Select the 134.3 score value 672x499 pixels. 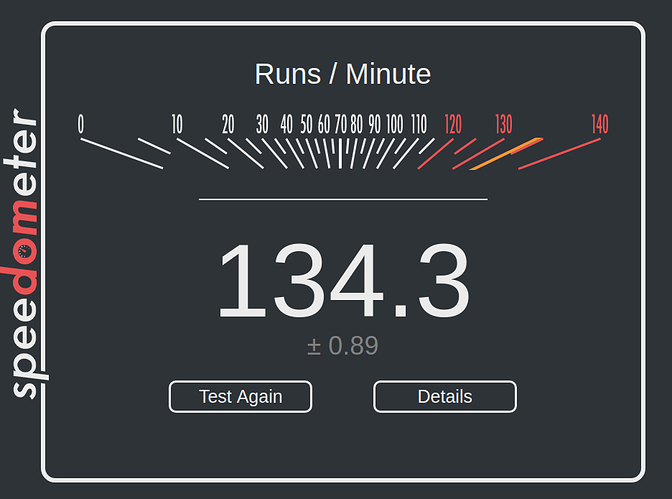point(344,280)
